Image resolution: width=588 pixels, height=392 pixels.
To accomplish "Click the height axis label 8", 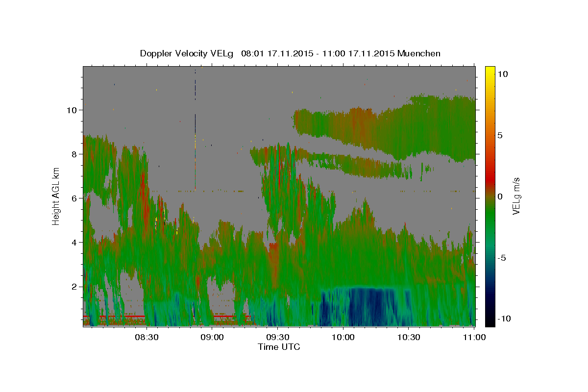I will 74,154.
